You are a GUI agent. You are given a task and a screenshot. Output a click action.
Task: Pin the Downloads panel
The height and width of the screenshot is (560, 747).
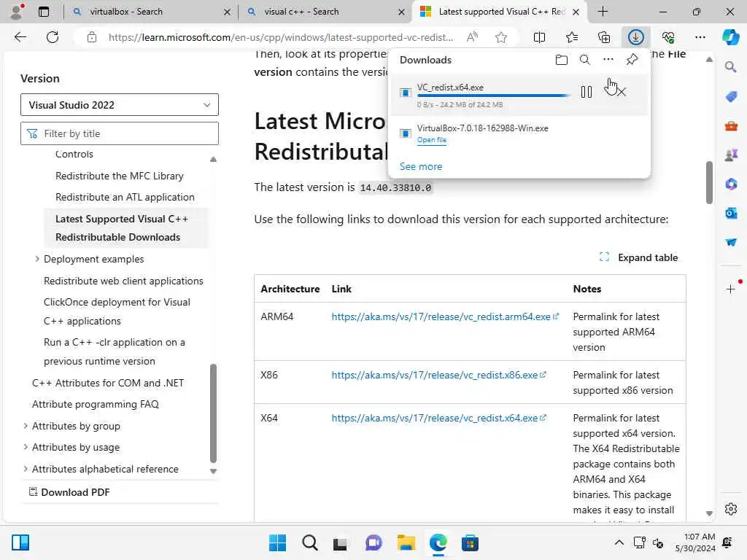(x=632, y=60)
